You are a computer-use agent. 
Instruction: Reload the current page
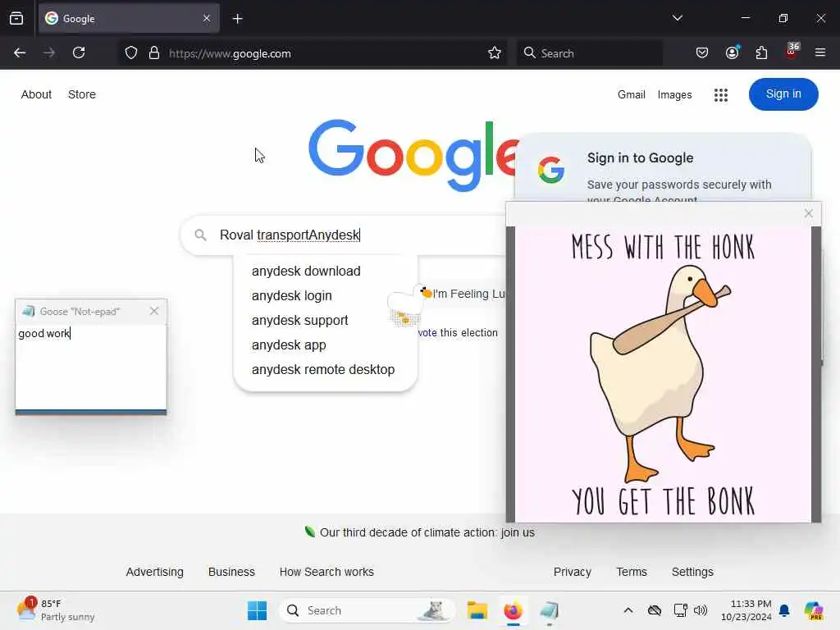[79, 53]
